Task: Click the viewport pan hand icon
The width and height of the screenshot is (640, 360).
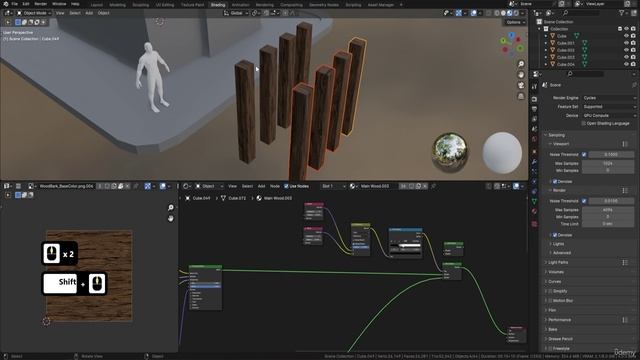Action: coord(521,75)
